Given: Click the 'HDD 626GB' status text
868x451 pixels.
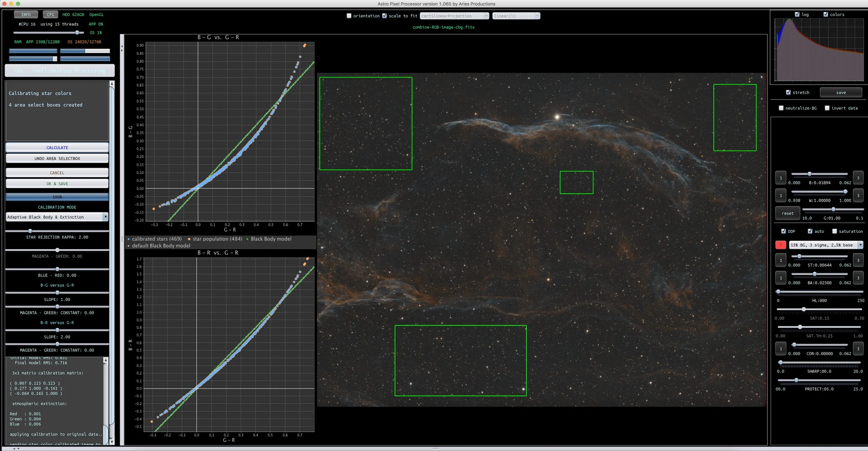Looking at the screenshot, I should click(x=73, y=15).
